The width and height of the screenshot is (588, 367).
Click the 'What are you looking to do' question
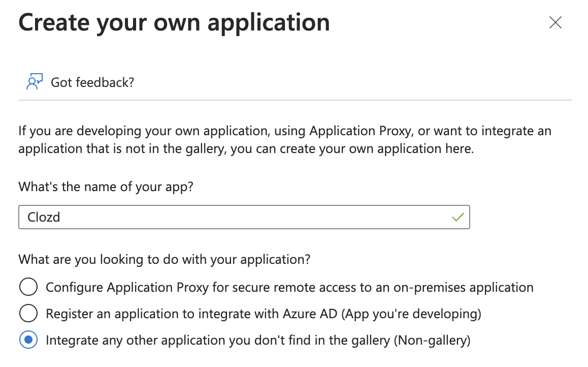[x=164, y=260]
